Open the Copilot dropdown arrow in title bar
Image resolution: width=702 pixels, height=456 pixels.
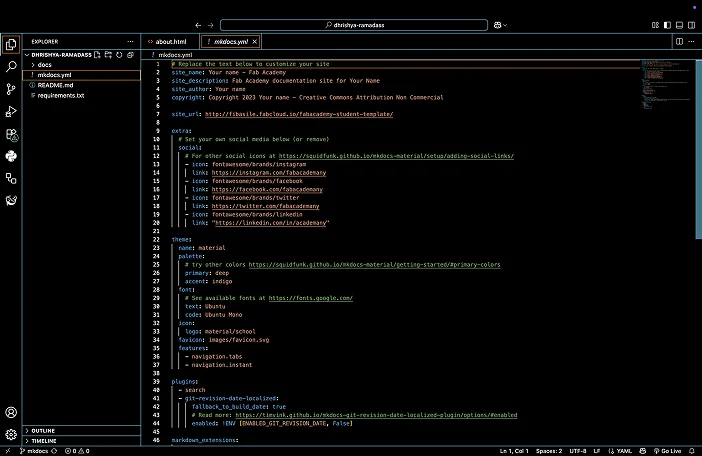click(505, 26)
